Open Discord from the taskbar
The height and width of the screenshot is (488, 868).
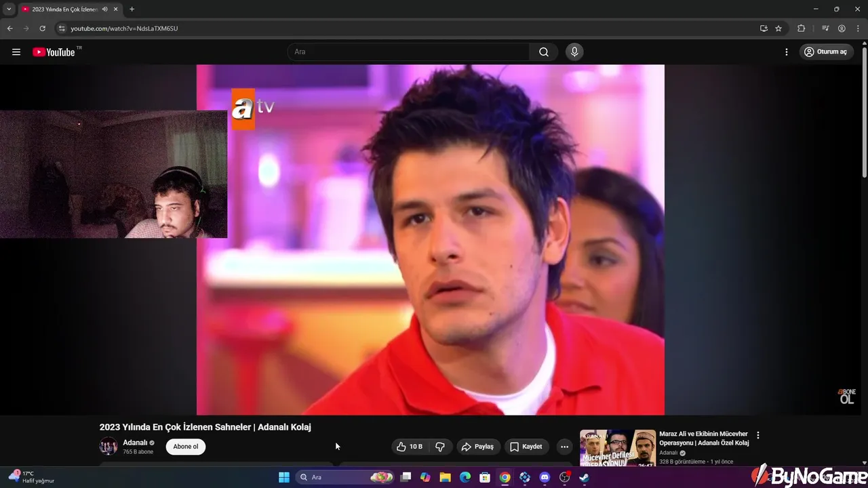545,477
